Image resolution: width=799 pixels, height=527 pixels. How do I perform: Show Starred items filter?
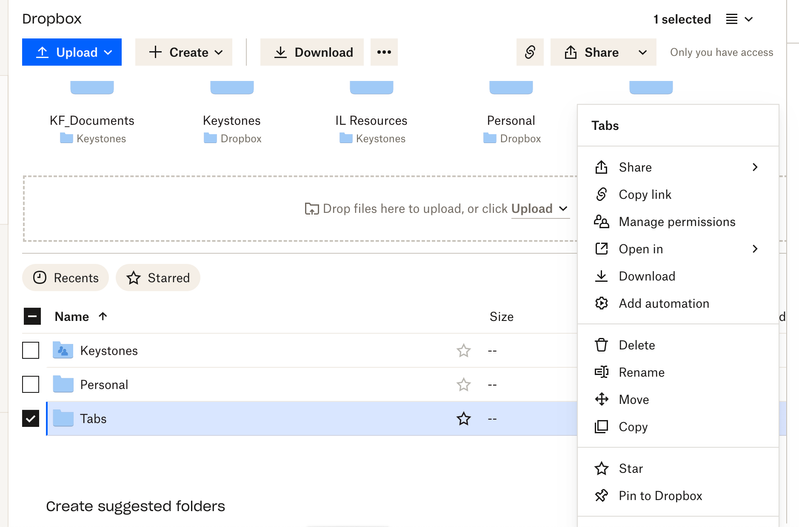click(158, 278)
